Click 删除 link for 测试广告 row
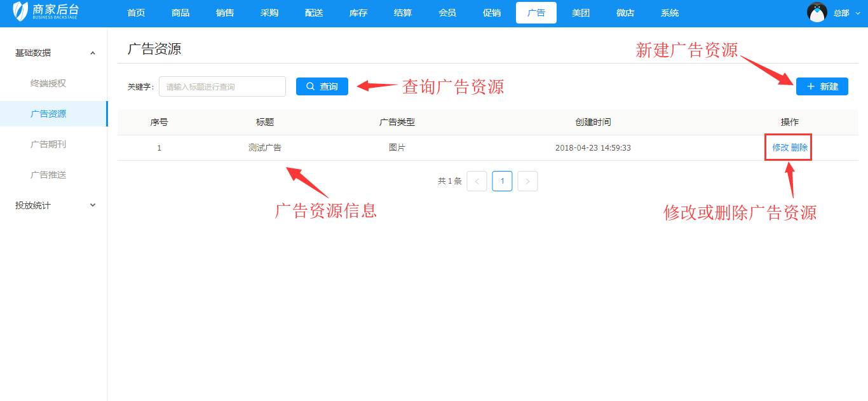Image resolution: width=868 pixels, height=401 pixels. pos(800,147)
